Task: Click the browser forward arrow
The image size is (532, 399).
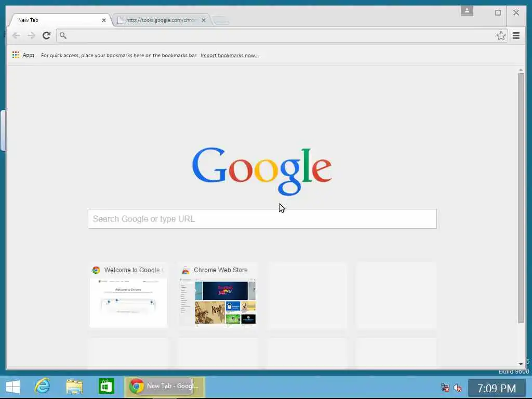Action: point(32,35)
